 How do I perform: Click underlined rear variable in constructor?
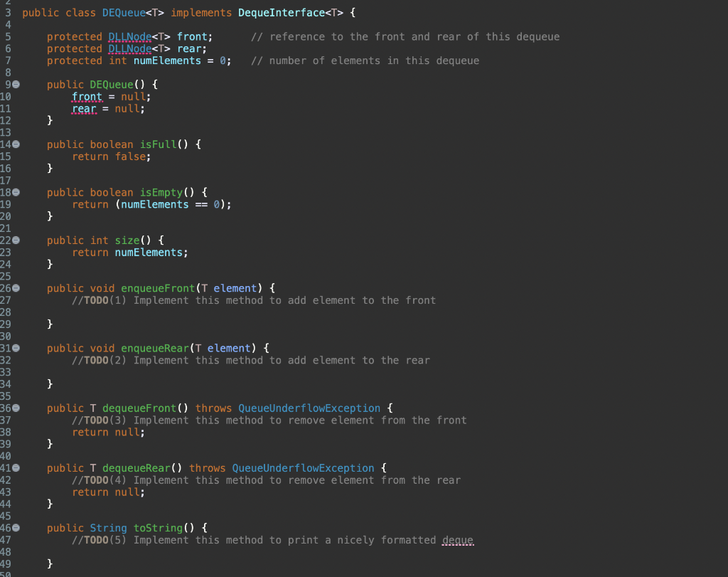(x=84, y=108)
